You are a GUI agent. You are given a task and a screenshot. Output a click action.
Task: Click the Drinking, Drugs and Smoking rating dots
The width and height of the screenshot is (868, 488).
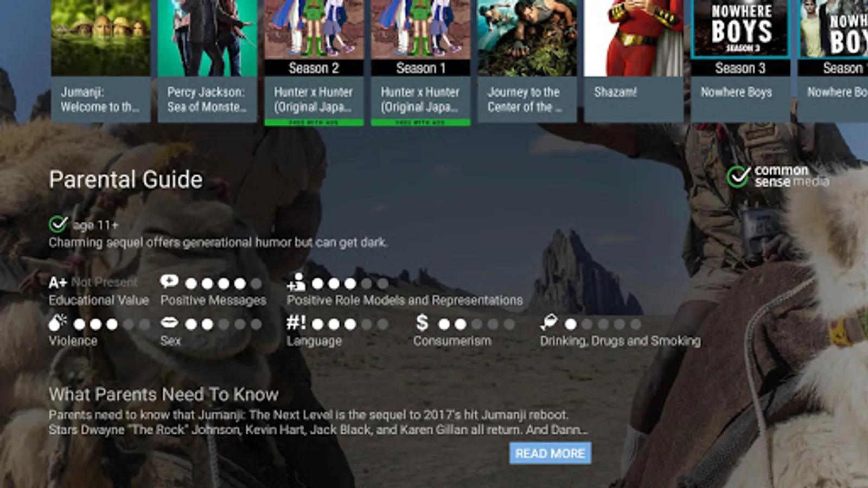[x=603, y=324]
